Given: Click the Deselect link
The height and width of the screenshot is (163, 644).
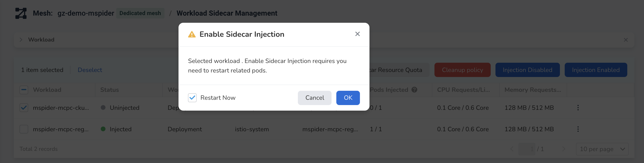Looking at the screenshot, I should click(90, 70).
